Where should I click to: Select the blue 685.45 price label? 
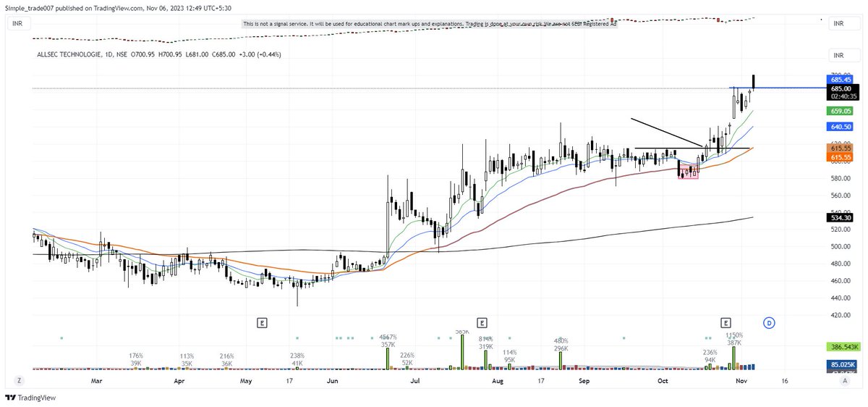point(839,78)
